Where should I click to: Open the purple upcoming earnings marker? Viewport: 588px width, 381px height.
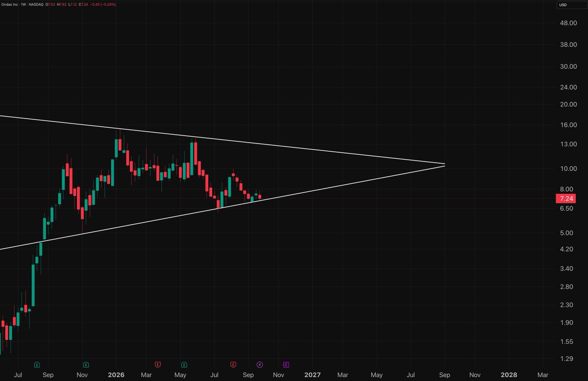pyautogui.click(x=286, y=364)
